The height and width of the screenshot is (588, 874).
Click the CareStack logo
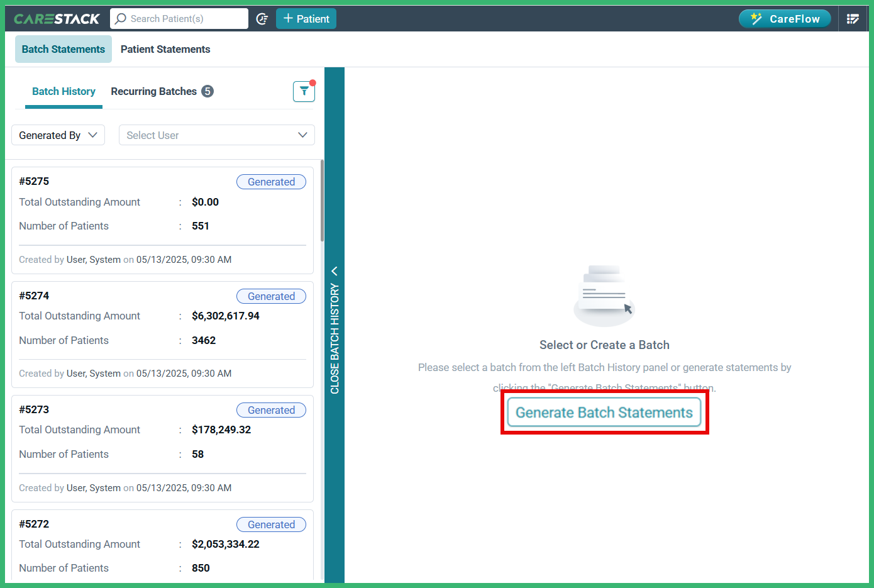pos(57,18)
